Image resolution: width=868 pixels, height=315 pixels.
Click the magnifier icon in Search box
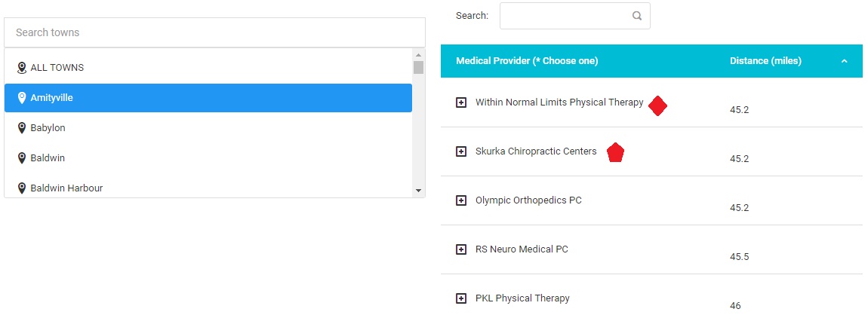point(637,16)
